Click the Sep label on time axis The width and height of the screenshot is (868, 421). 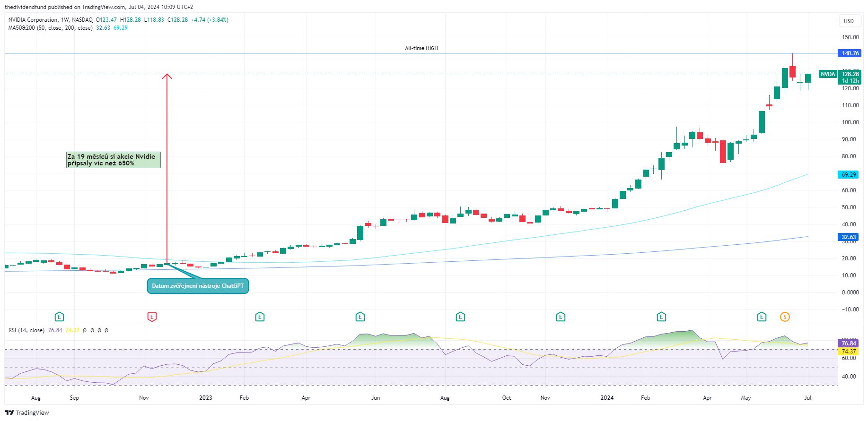click(74, 398)
